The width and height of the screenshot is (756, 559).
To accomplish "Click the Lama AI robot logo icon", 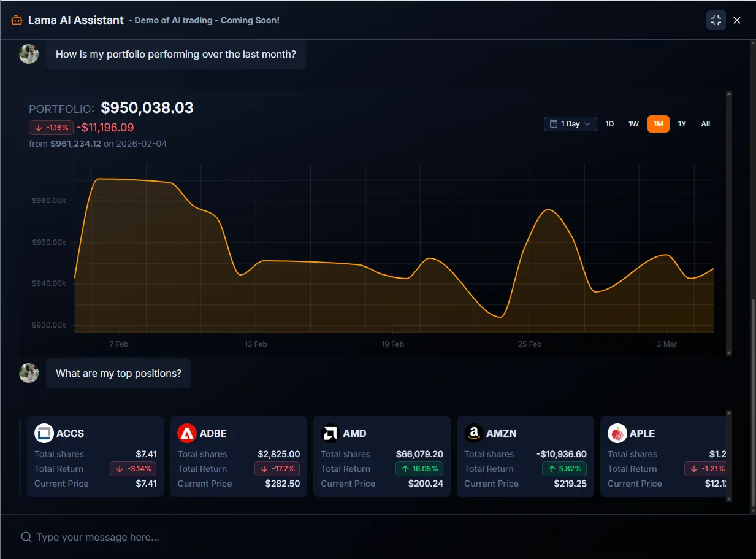I will [17, 20].
